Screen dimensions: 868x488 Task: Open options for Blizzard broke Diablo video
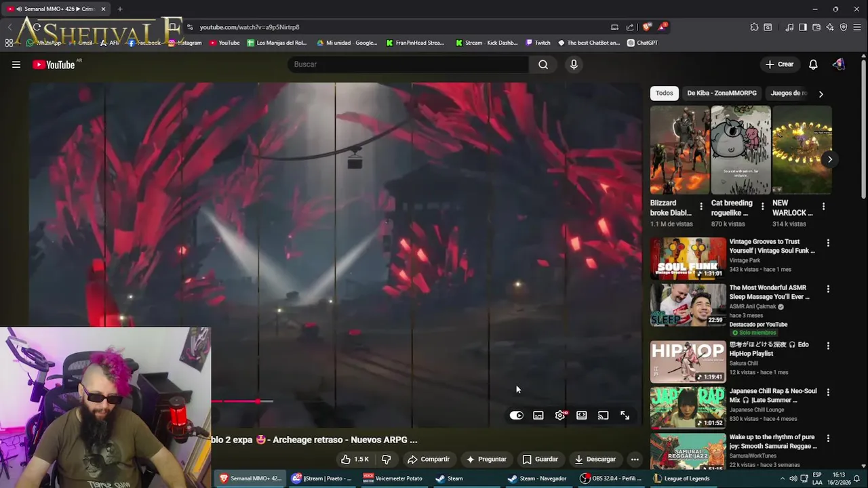[x=701, y=207]
